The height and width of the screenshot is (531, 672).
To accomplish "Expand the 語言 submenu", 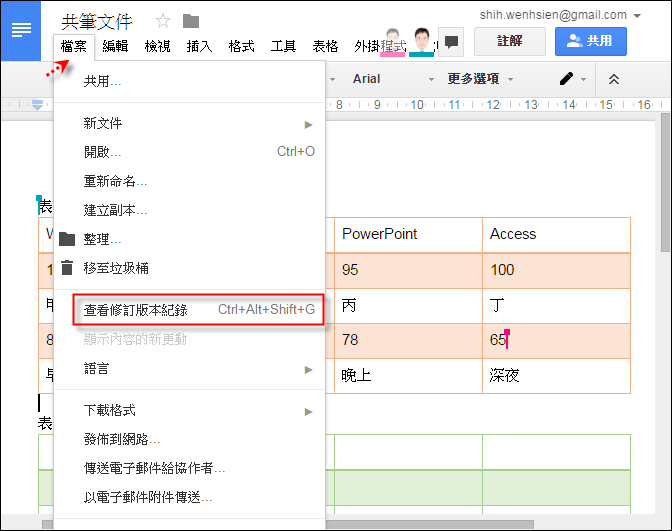I will tap(189, 369).
